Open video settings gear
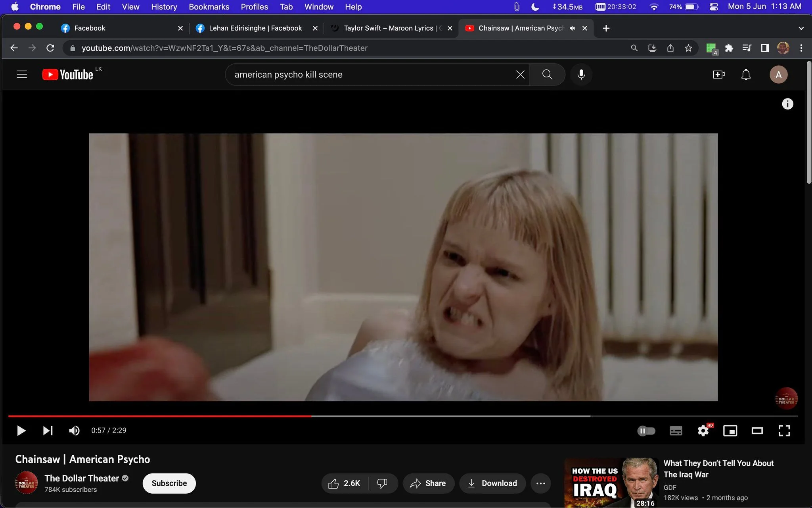The image size is (812, 508). [x=703, y=431]
